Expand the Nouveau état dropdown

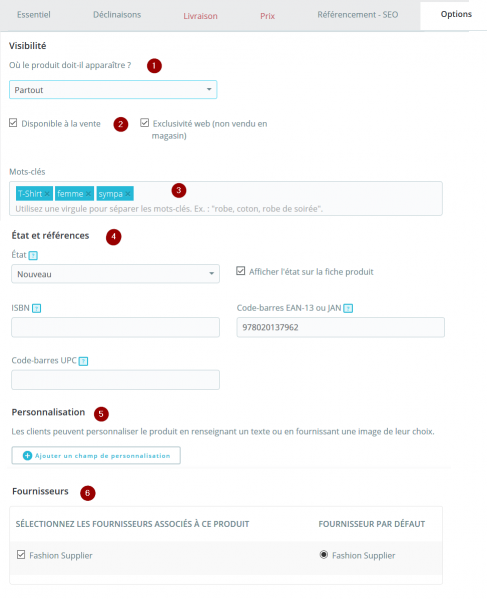pos(115,274)
